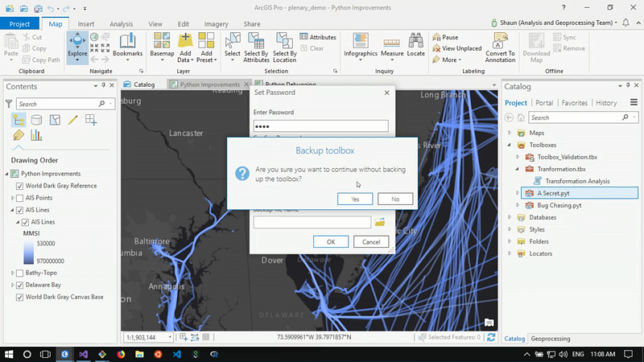
Task: Confirm Yes in Backup toolbox dialog
Action: pyautogui.click(x=355, y=199)
